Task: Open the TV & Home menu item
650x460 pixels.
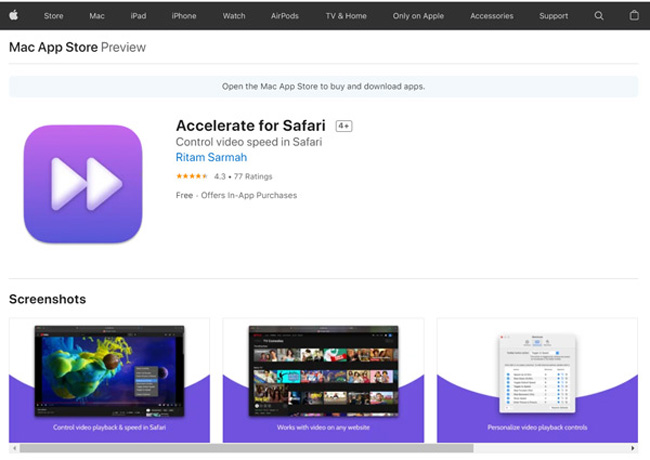Action: point(346,16)
